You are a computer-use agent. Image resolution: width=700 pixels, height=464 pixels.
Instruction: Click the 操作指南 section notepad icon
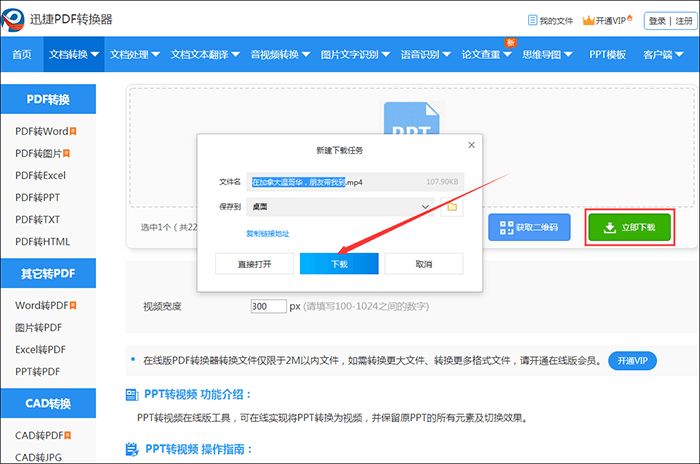(132, 449)
